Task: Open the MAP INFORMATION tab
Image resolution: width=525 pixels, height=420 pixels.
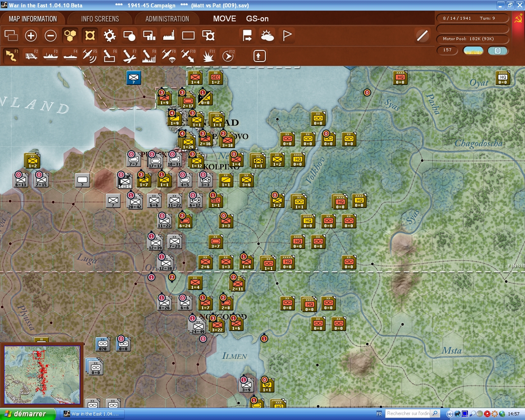Action: tap(33, 19)
